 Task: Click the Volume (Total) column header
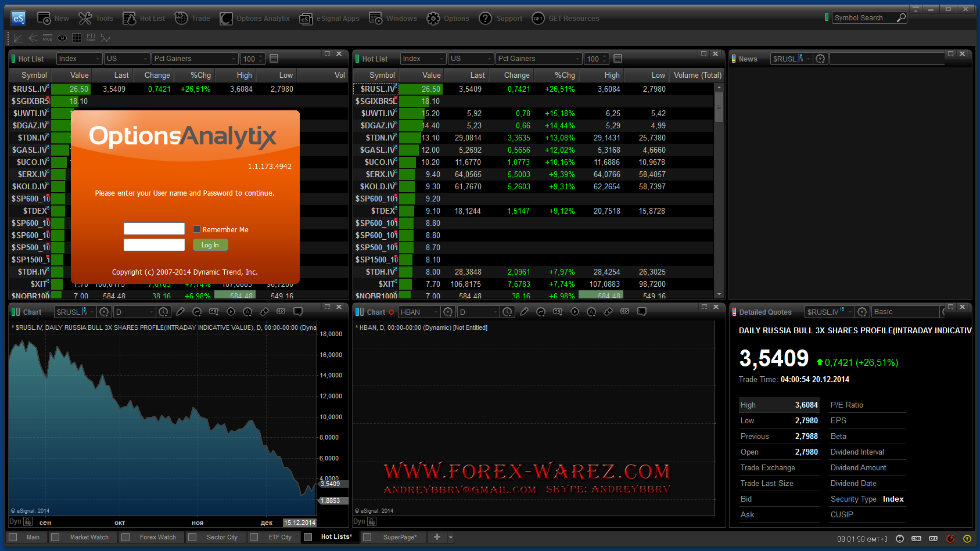point(697,75)
